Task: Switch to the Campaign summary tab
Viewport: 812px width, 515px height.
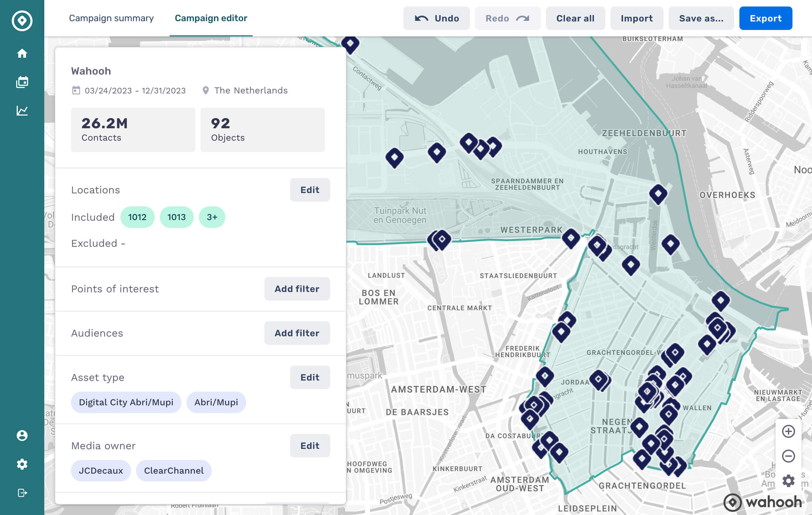Action: [x=111, y=18]
